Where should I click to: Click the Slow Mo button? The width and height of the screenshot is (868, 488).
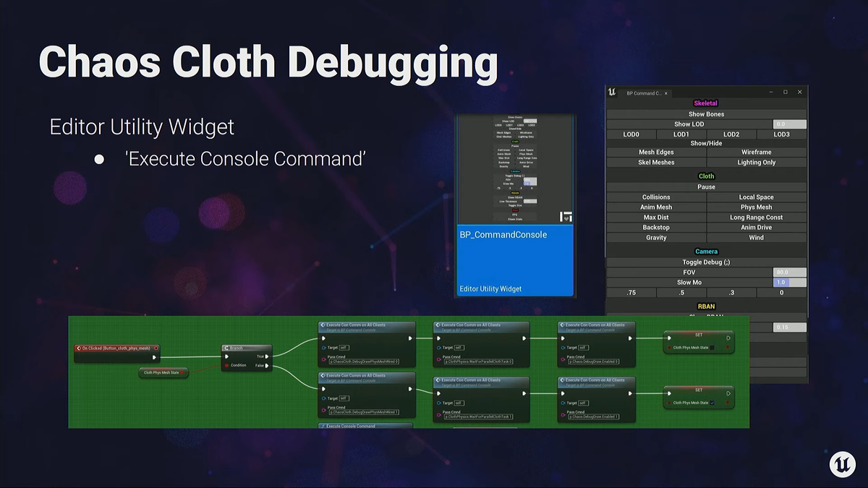point(689,282)
